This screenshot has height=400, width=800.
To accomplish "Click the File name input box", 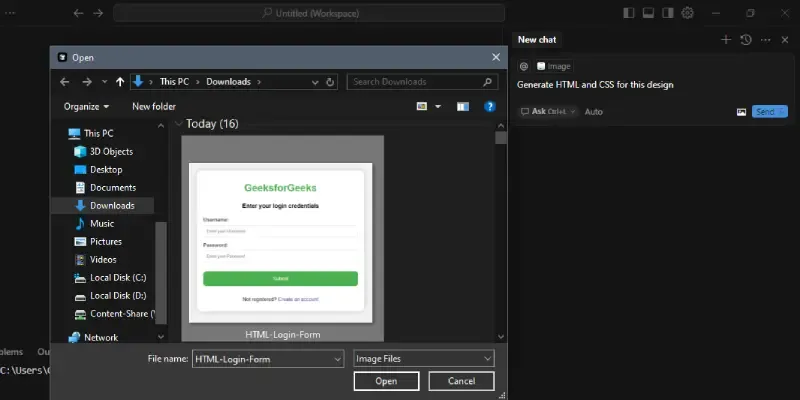I will pyautogui.click(x=263, y=359).
